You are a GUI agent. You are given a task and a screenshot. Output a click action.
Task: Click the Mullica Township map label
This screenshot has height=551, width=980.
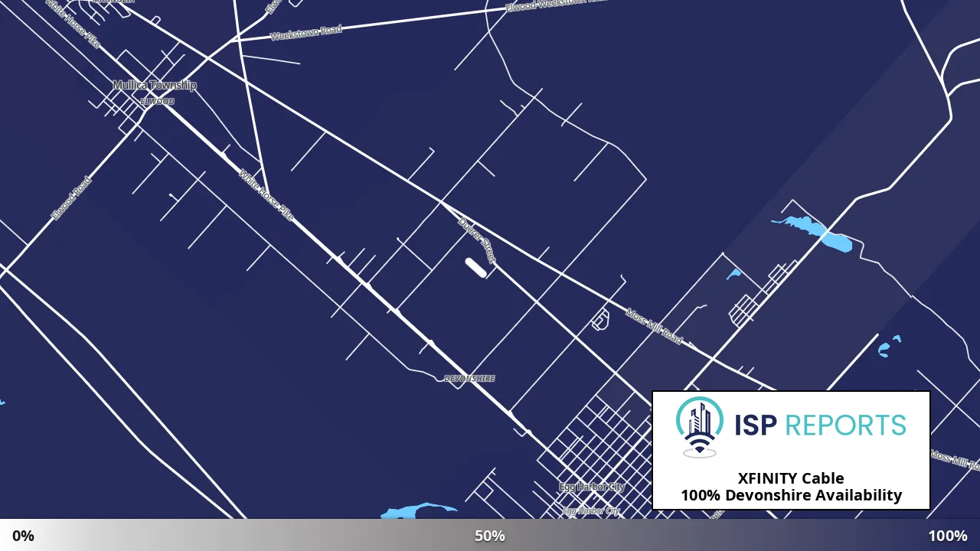[x=155, y=85]
